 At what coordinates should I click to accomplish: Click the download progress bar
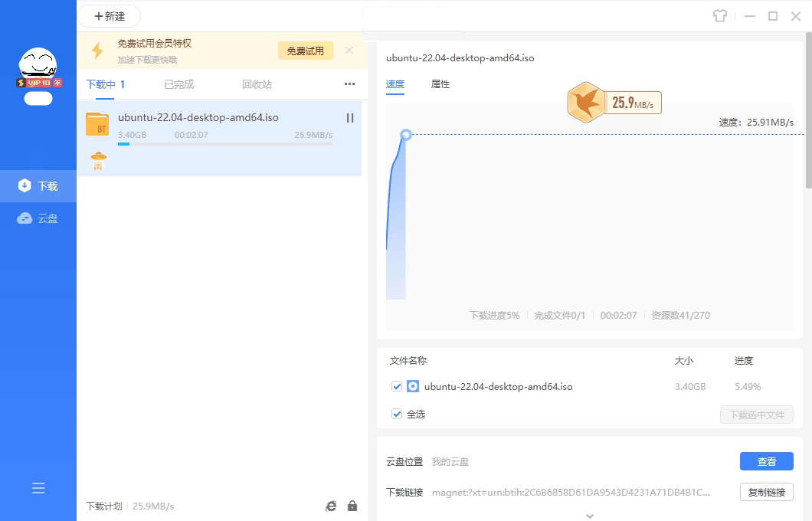point(225,144)
